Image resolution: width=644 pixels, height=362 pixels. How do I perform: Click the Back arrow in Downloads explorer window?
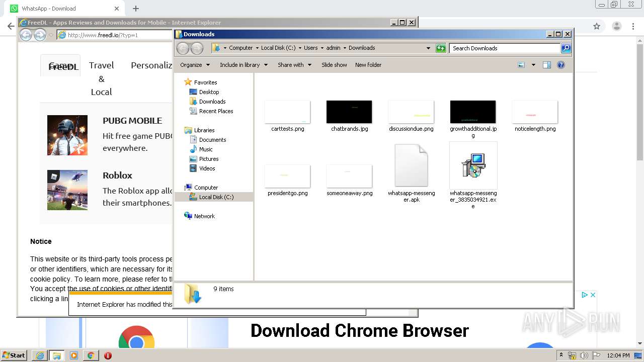[x=183, y=48]
